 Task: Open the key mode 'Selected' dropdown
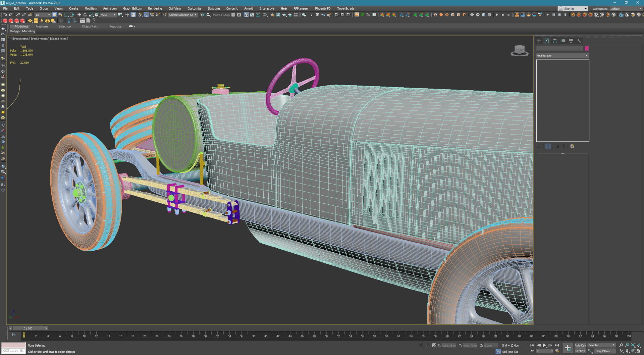[602, 345]
